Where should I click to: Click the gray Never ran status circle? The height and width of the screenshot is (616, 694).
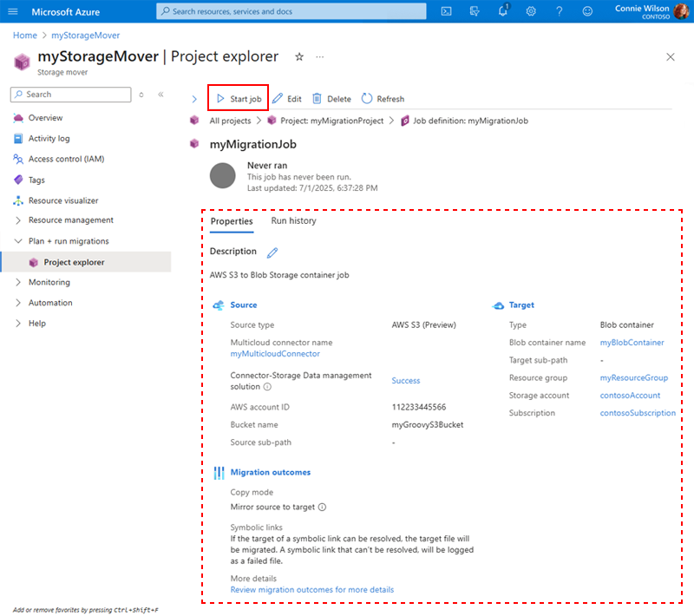223,175
